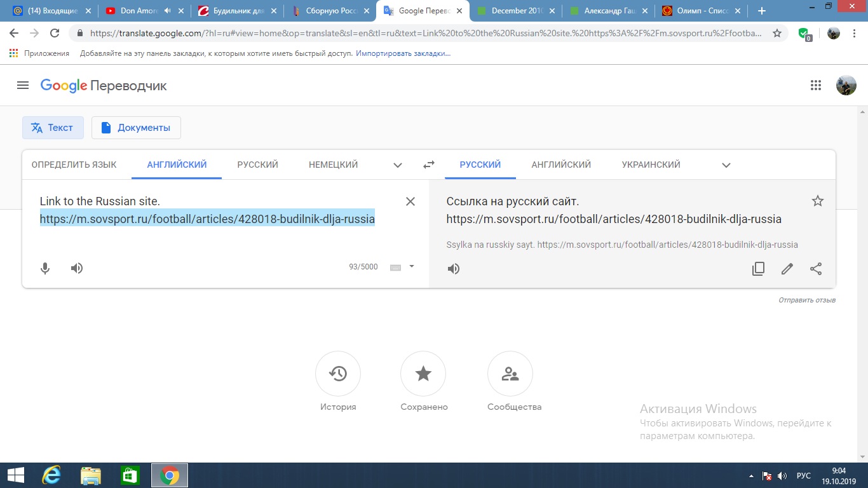Save the translation with the star icon
This screenshot has height=488, width=868.
point(818,201)
